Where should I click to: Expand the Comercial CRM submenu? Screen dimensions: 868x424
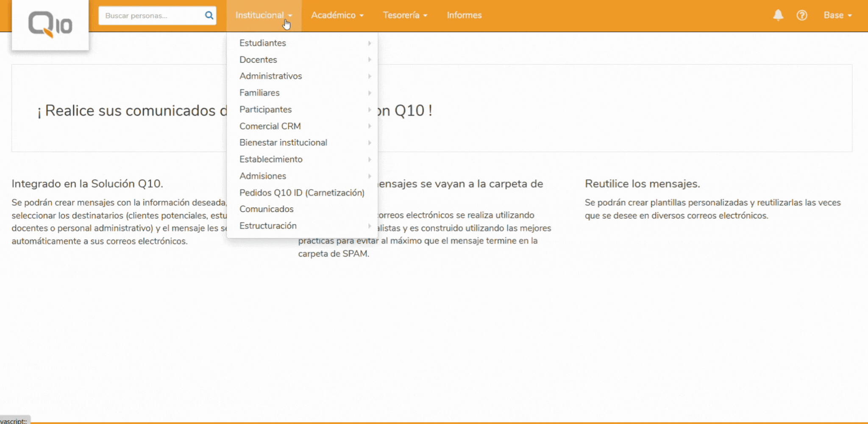(270, 126)
